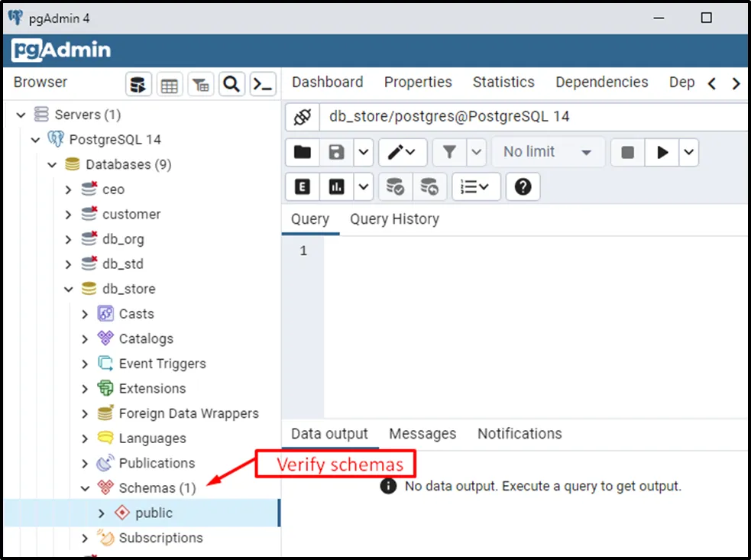The width and height of the screenshot is (751, 560).
Task: Click the Search Objects magnifier icon
Action: [x=232, y=85]
